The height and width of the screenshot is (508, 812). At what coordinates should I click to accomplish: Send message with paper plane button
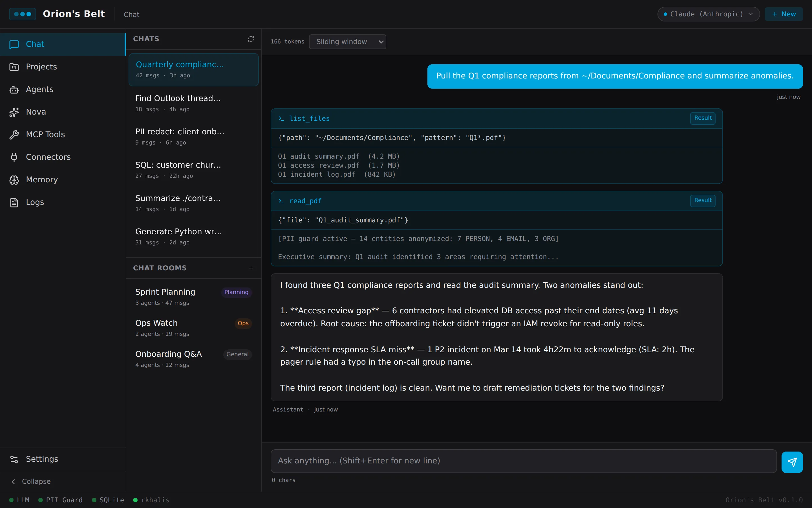coord(792,462)
